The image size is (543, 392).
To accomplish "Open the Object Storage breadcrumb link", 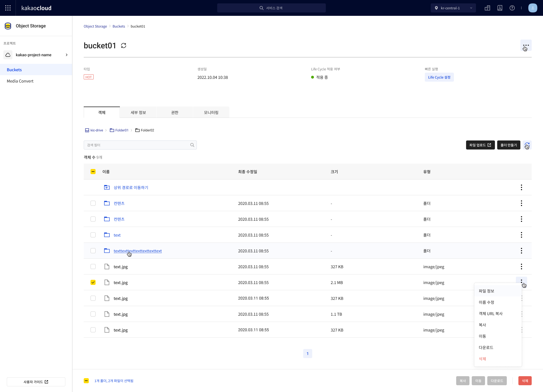I will [x=95, y=26].
